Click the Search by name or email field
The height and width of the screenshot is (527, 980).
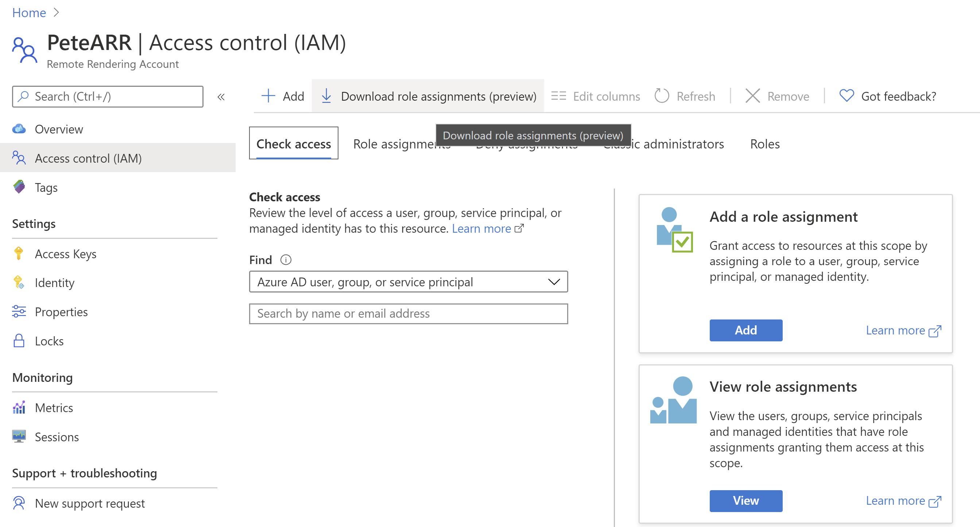point(408,314)
